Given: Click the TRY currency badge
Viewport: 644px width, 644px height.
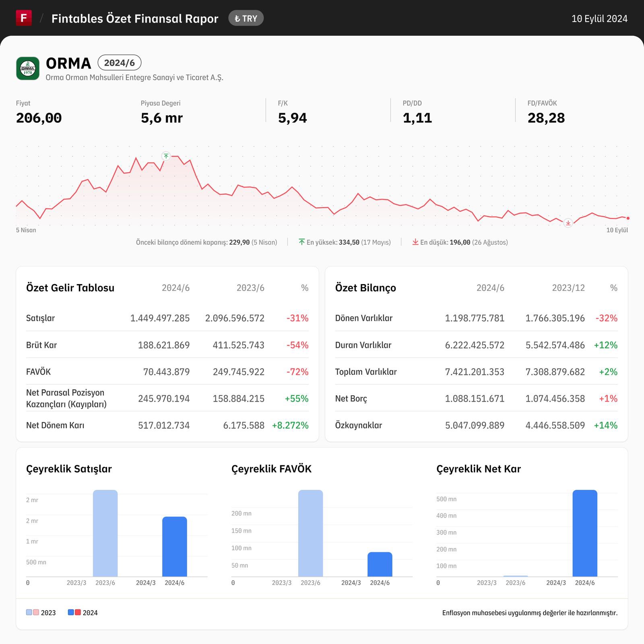Looking at the screenshot, I should click(246, 19).
